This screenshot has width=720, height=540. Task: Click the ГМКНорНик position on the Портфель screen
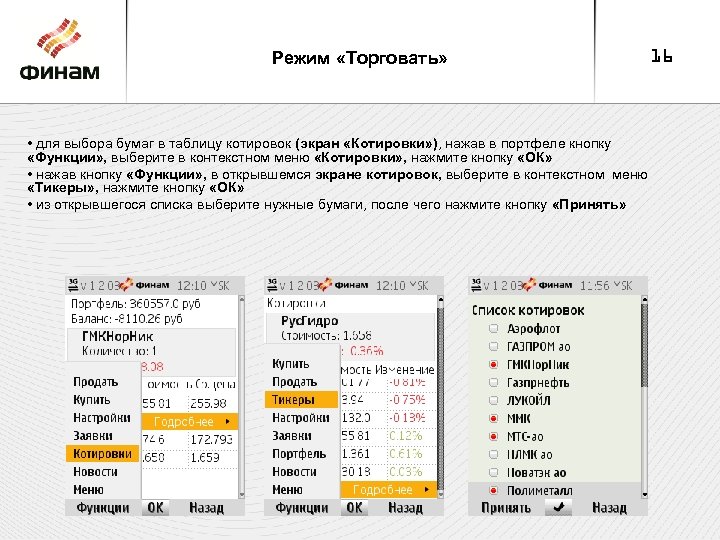click(118, 337)
